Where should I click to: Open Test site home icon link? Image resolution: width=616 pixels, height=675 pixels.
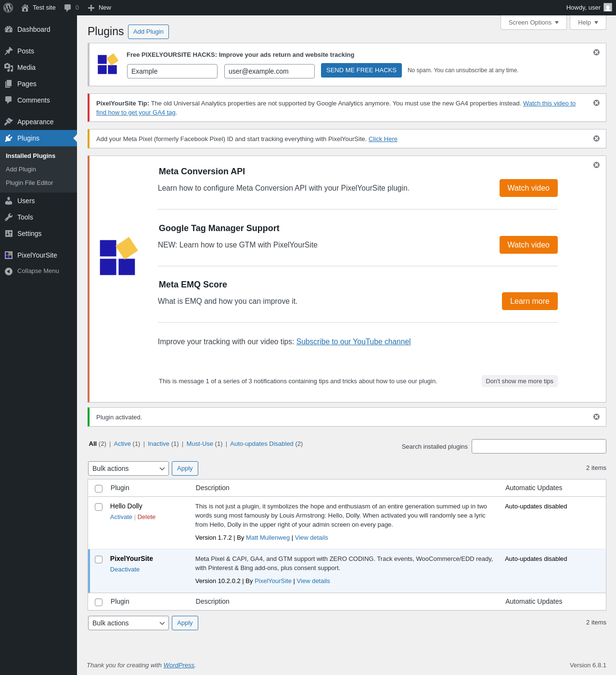pos(25,8)
